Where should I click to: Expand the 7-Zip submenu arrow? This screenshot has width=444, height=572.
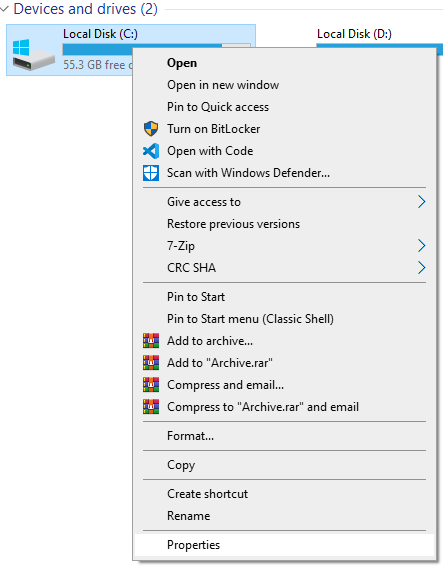pyautogui.click(x=421, y=246)
